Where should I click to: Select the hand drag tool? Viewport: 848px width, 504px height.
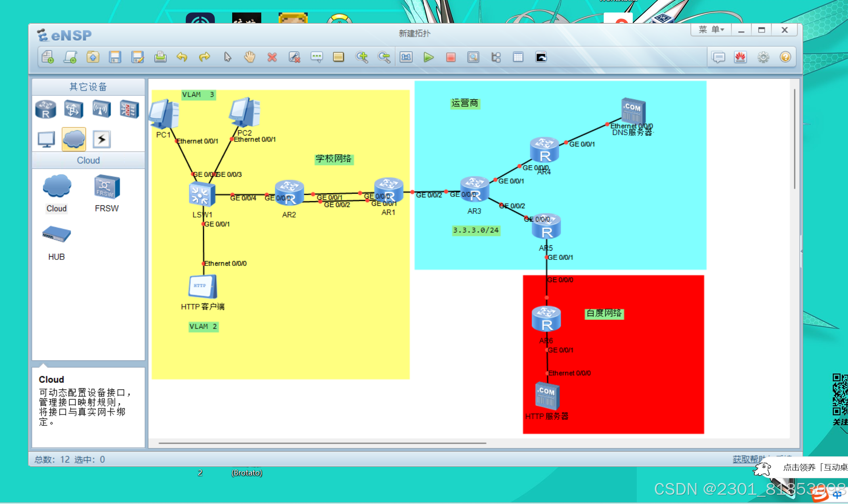(x=250, y=57)
